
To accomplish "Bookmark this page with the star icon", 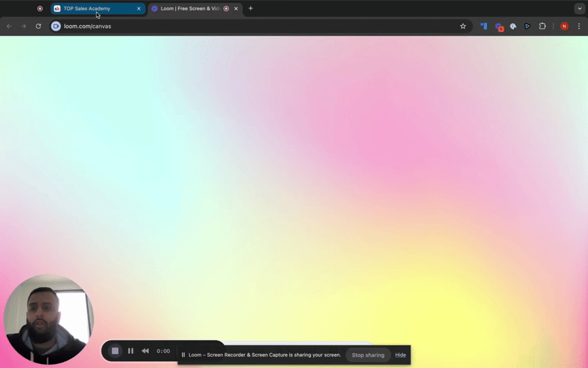I will click(x=463, y=26).
